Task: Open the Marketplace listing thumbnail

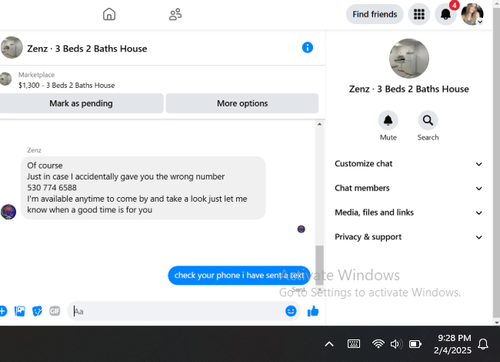Action: tap(5, 79)
